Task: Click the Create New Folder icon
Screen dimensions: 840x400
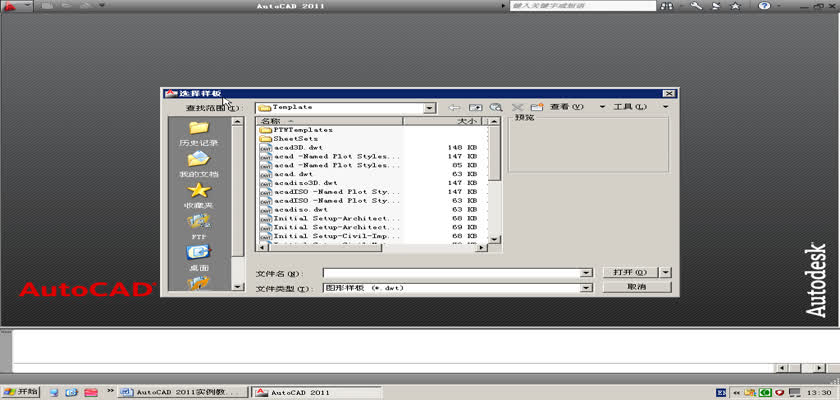Action: (536, 107)
